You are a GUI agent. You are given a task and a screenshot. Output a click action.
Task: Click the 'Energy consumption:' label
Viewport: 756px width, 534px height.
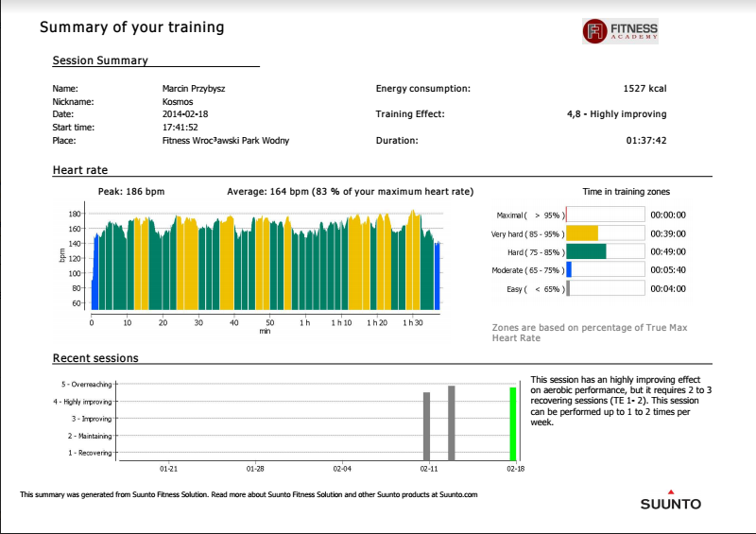pyautogui.click(x=422, y=88)
